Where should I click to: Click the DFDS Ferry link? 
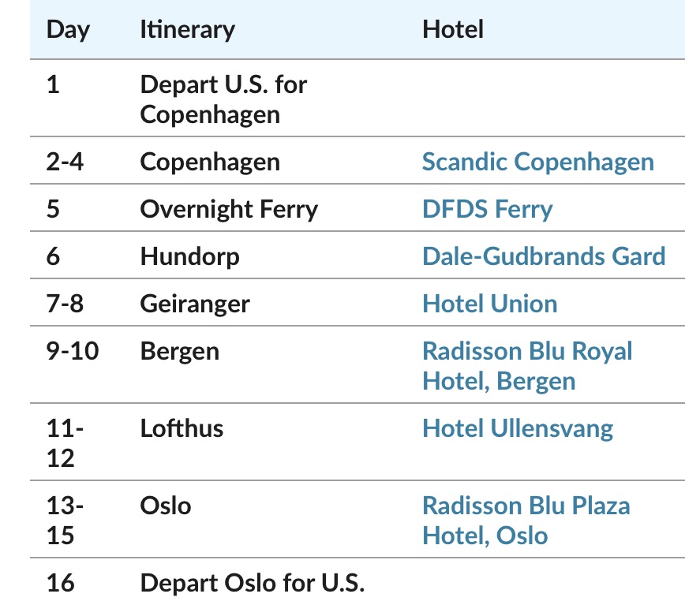coord(487,209)
